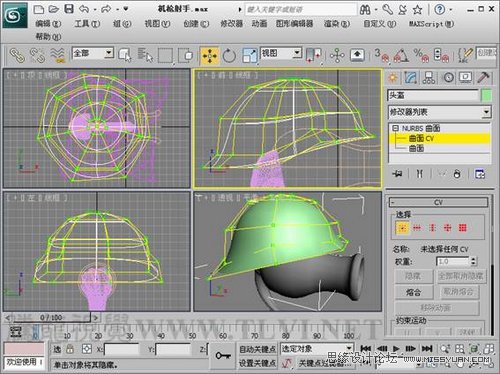Open the 渲染(R) menu
500x374 pixels.
[337, 24]
